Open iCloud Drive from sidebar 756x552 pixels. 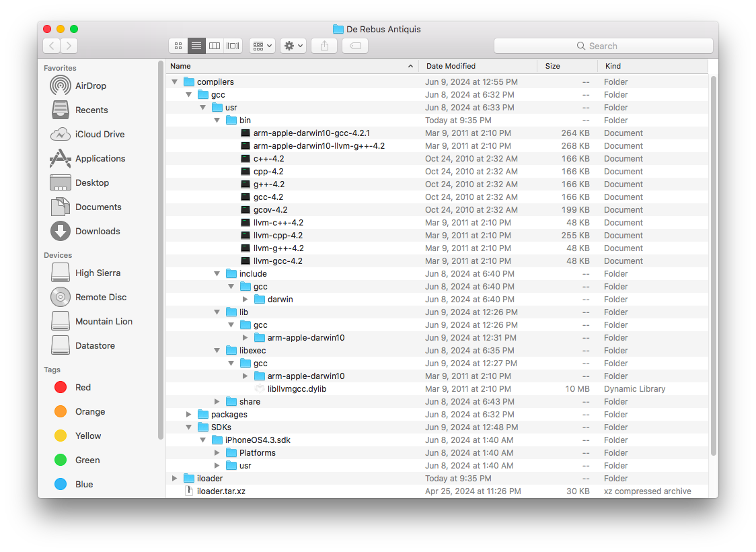[x=87, y=134]
